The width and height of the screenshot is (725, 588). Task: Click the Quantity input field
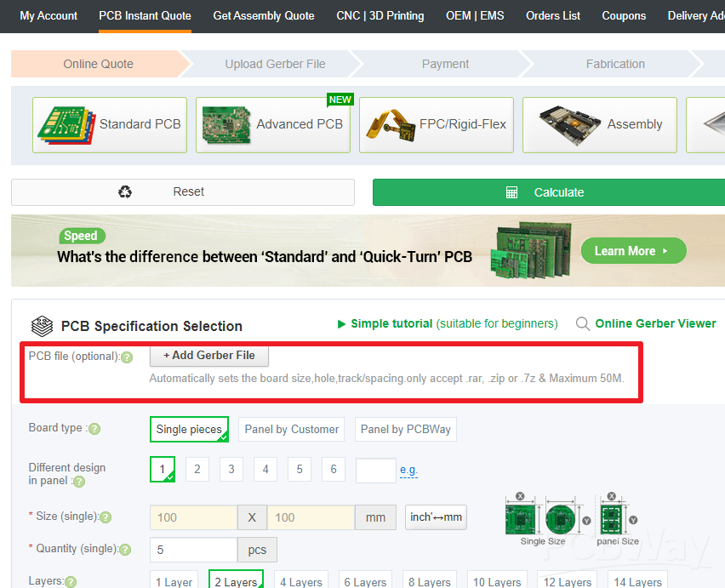(193, 550)
